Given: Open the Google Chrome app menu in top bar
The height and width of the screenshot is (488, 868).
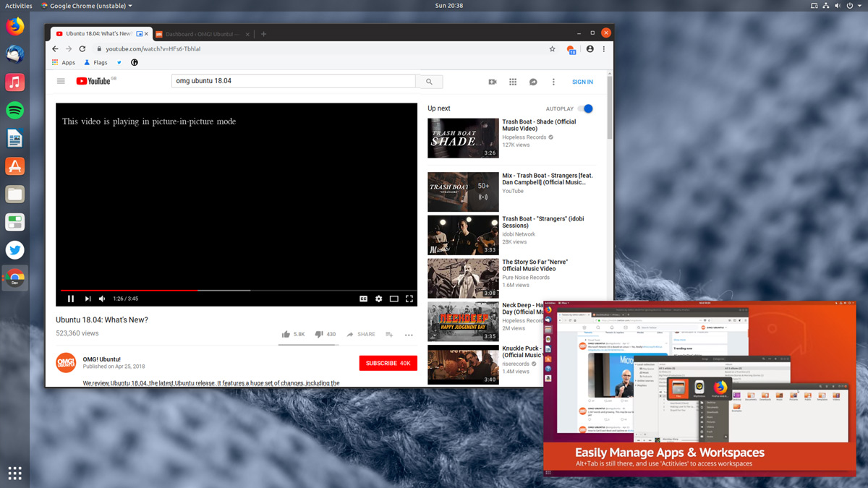Looking at the screenshot, I should click(x=87, y=6).
